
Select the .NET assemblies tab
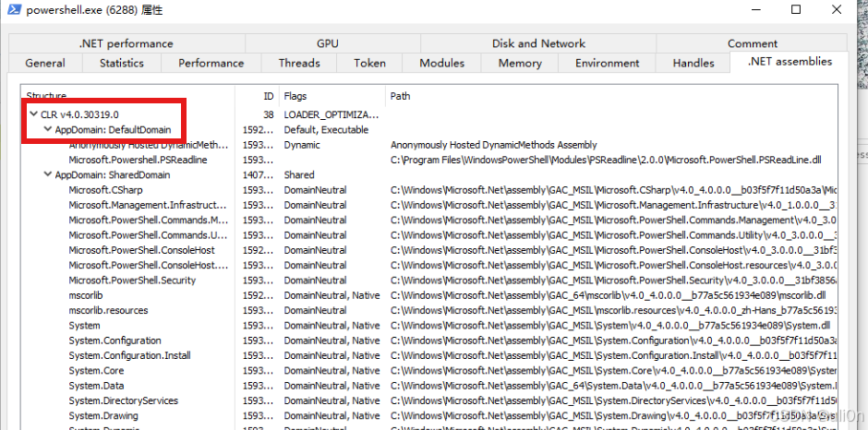click(790, 62)
